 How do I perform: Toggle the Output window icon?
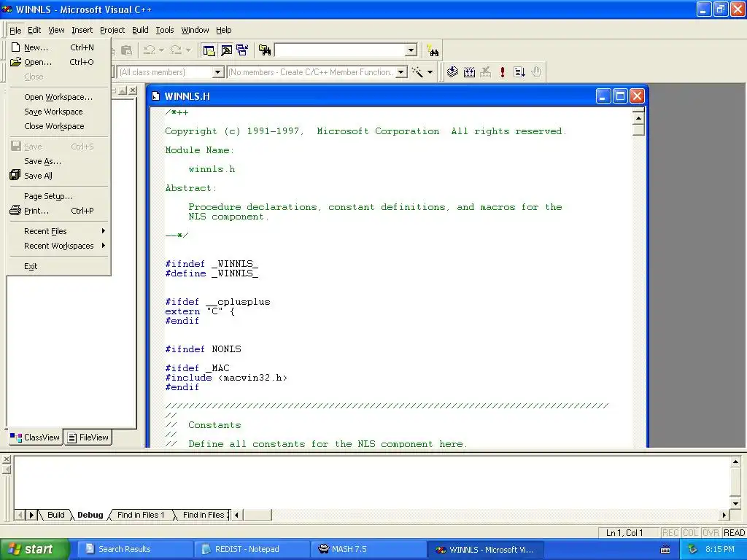[x=226, y=50]
